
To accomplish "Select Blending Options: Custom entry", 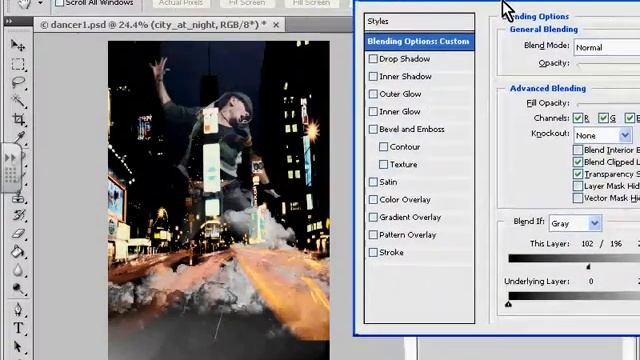I will click(x=419, y=42).
